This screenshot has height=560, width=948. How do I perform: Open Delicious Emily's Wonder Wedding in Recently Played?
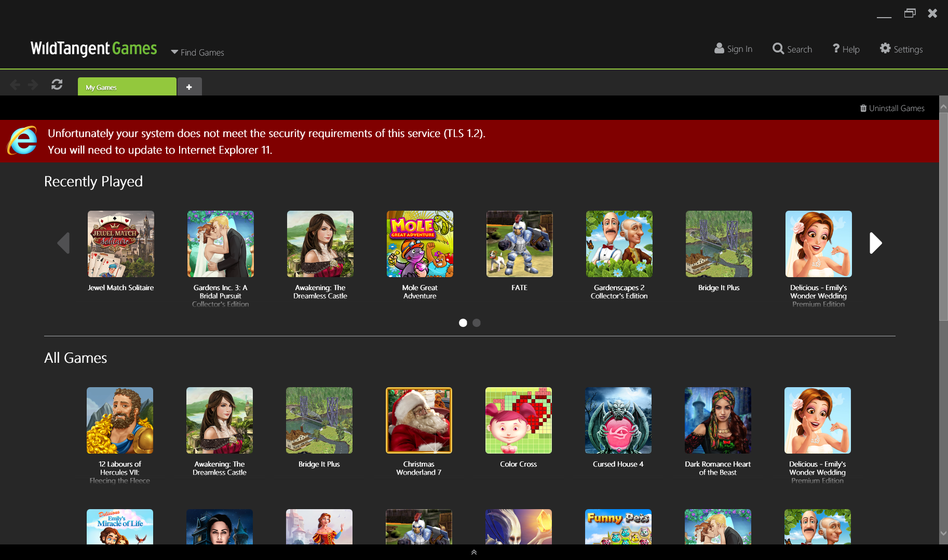819,244
